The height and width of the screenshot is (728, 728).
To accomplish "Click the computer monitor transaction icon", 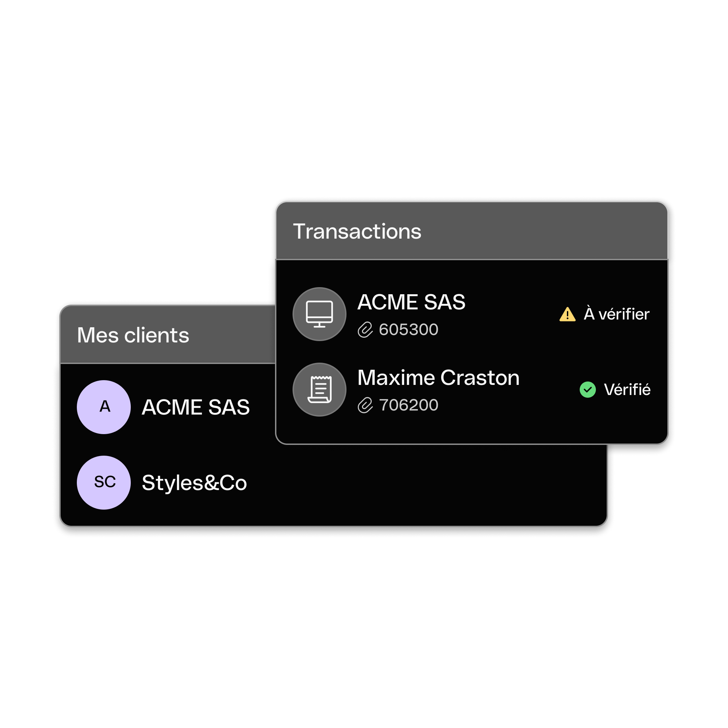I will coord(319,314).
